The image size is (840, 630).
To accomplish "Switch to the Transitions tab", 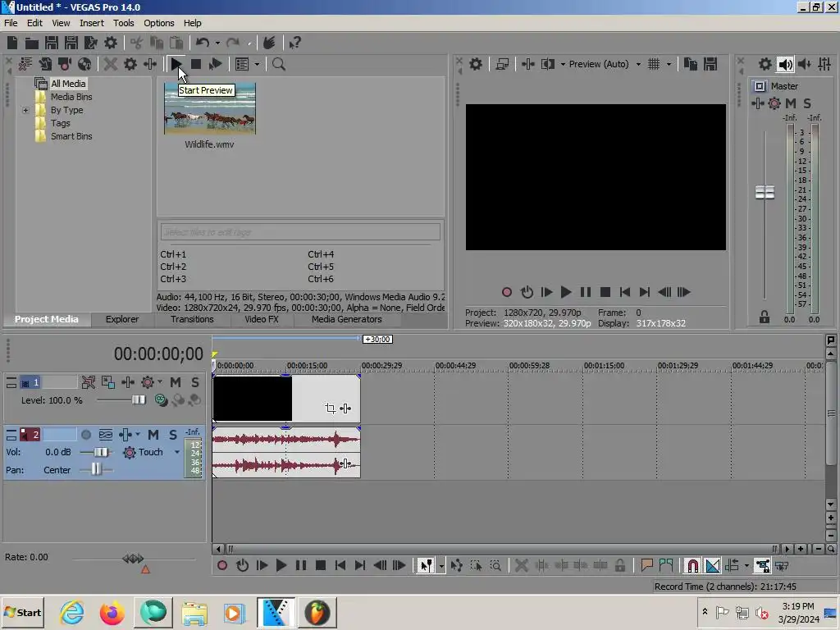I will pos(192,319).
